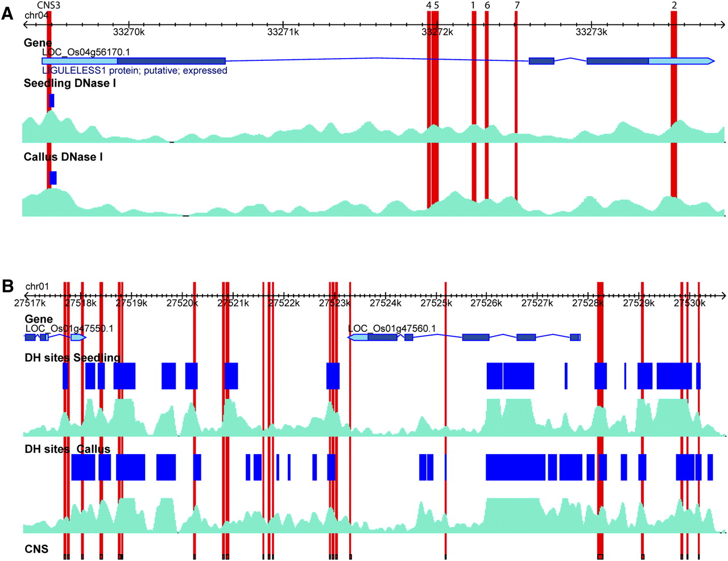Select the DH sites Seedling track title

pos(73,358)
